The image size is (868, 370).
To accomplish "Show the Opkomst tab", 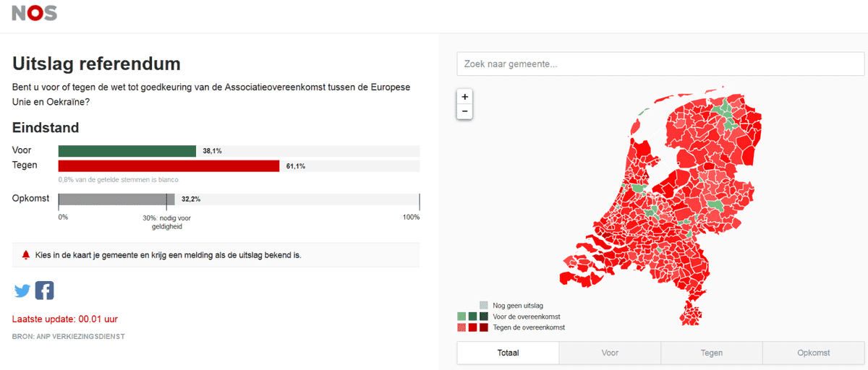I will point(814,353).
